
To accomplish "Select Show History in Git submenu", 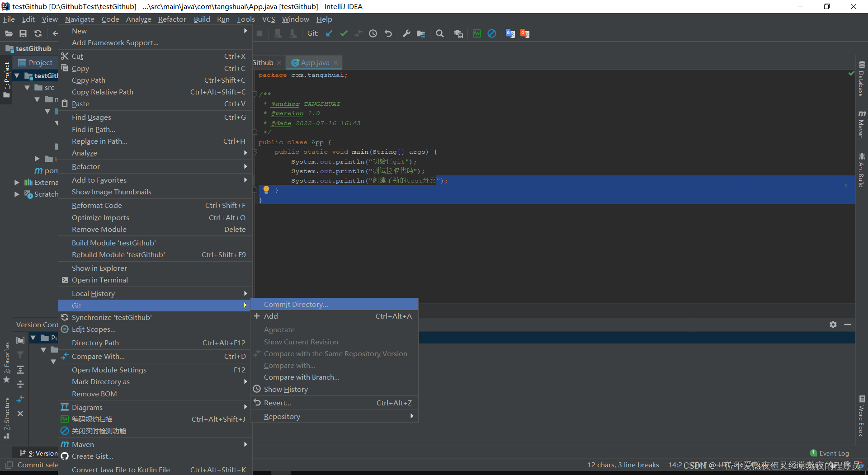I will point(335,389).
